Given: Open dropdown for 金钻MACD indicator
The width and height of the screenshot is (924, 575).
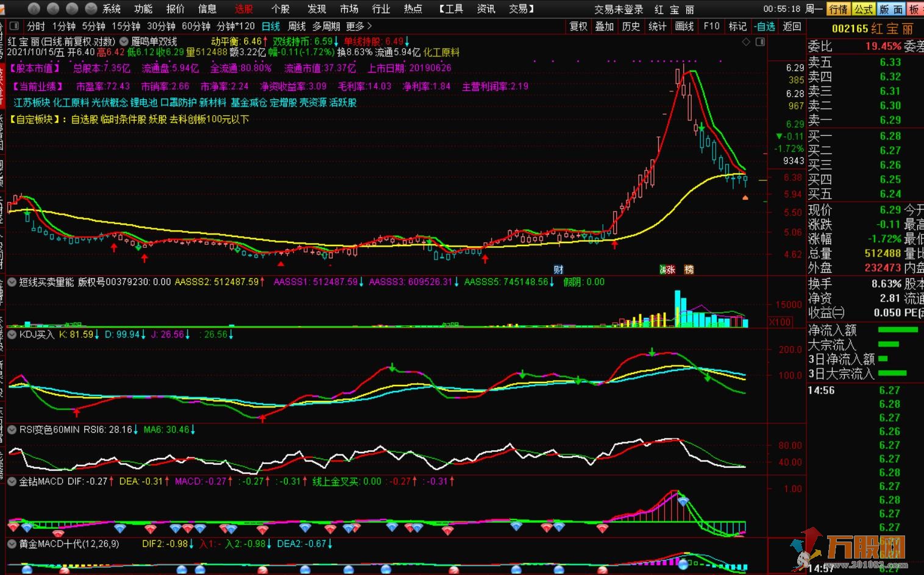Looking at the screenshot, I should pyautogui.click(x=12, y=481).
